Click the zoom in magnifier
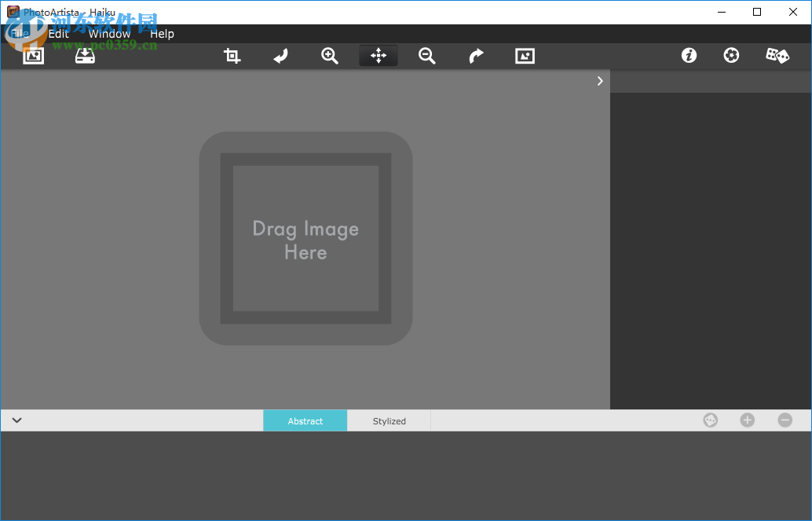Screen dimensions: 812x521 point(330,56)
